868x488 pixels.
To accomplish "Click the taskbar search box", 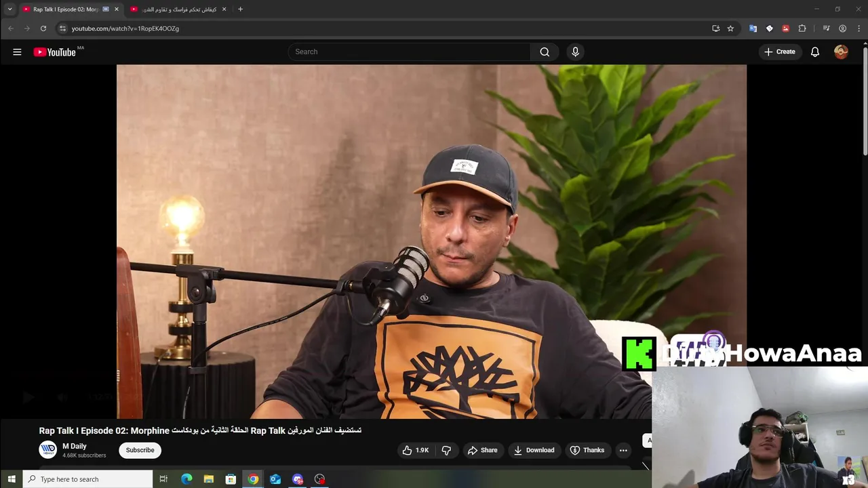I will coord(87,479).
